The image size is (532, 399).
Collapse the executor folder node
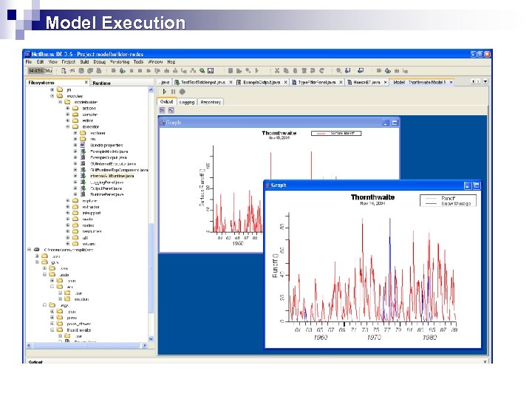click(67, 126)
